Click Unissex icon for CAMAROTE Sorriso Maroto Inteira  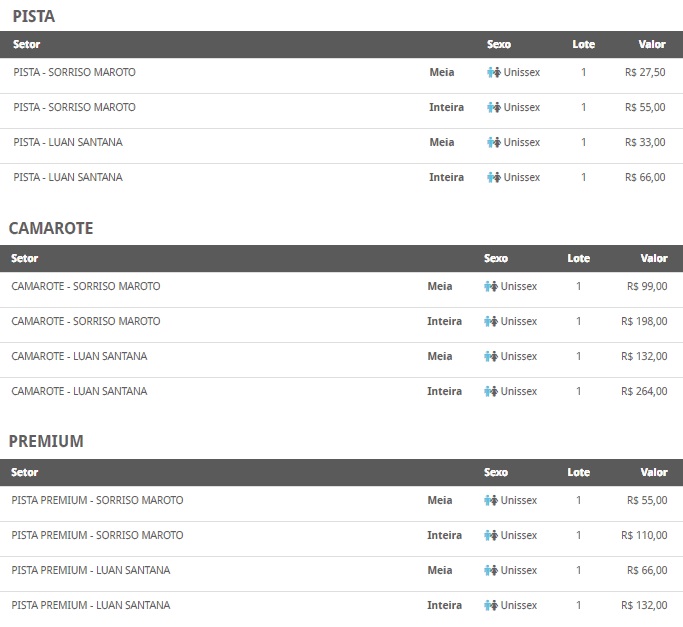click(491, 322)
